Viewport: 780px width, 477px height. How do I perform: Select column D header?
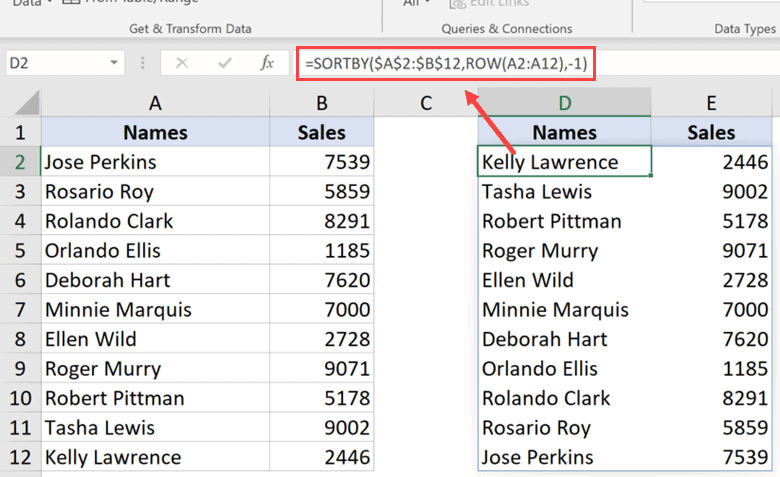564,102
